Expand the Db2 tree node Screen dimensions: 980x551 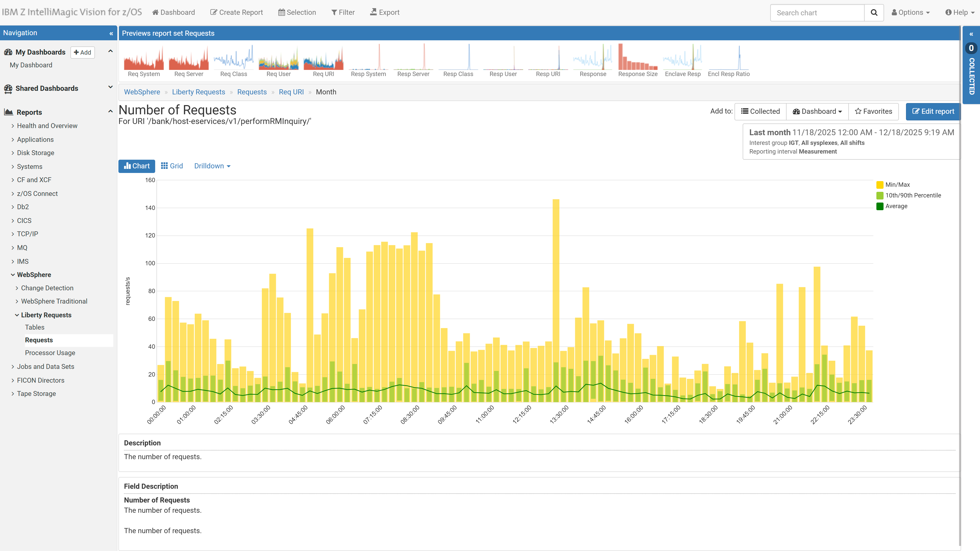coord(13,207)
